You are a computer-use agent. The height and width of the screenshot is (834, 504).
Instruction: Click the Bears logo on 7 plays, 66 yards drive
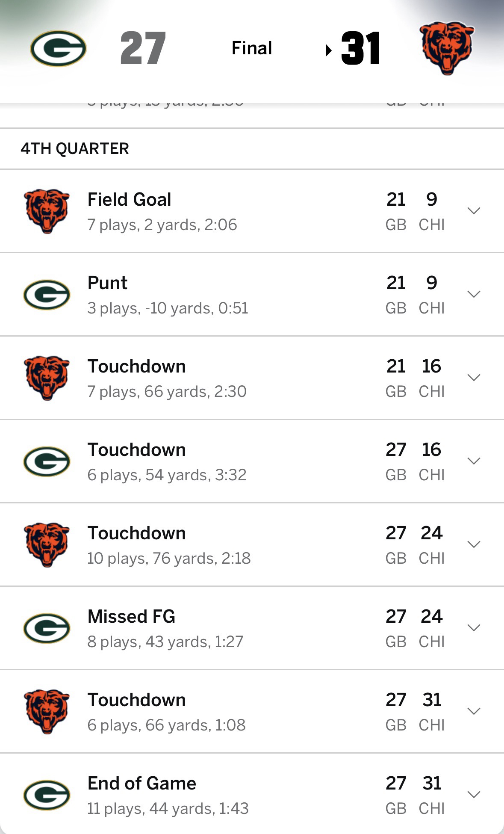point(47,378)
